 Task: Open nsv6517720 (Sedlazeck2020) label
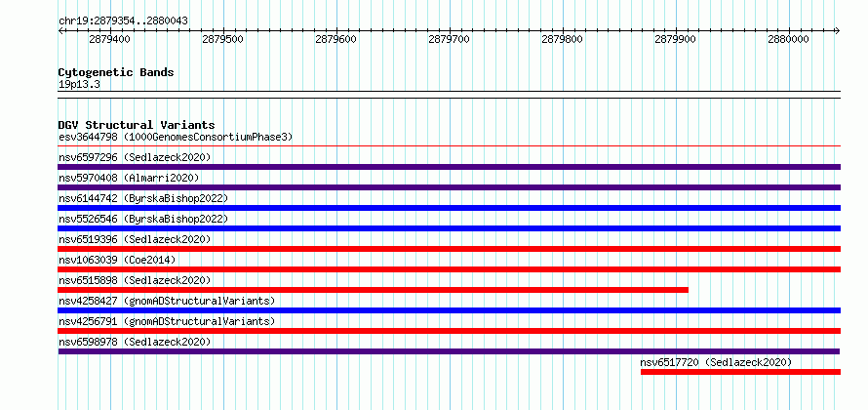[x=716, y=362]
